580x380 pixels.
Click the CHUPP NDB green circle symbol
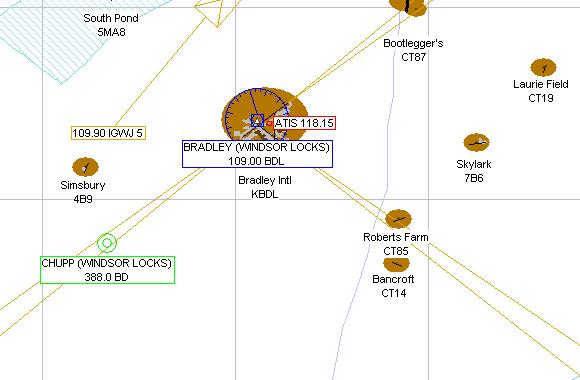click(107, 243)
